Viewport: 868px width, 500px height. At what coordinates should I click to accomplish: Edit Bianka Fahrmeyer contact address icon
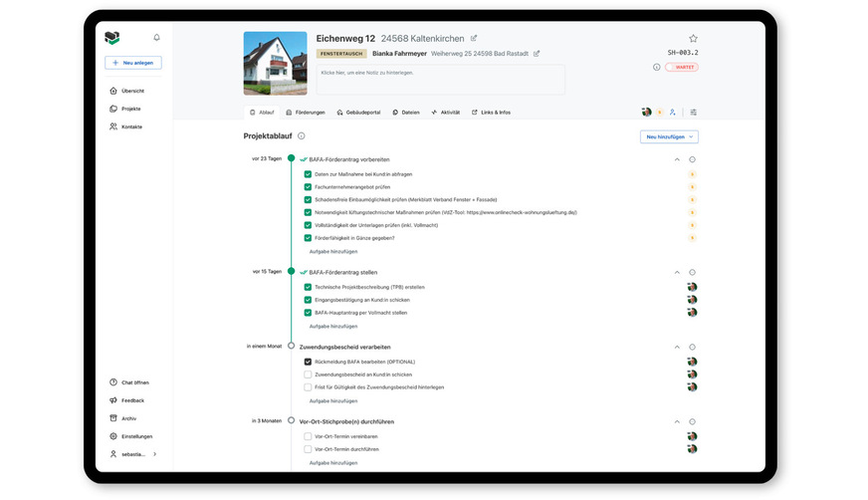point(537,54)
